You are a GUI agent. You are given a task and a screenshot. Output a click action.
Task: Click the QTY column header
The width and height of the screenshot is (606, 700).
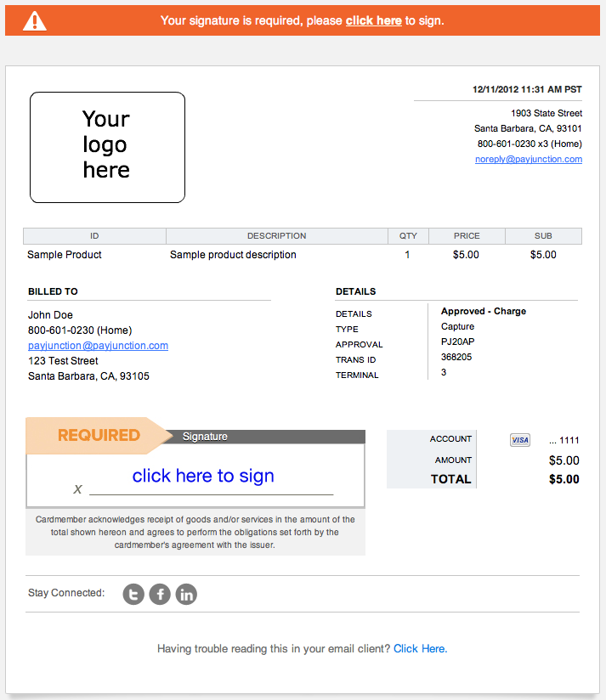click(408, 236)
